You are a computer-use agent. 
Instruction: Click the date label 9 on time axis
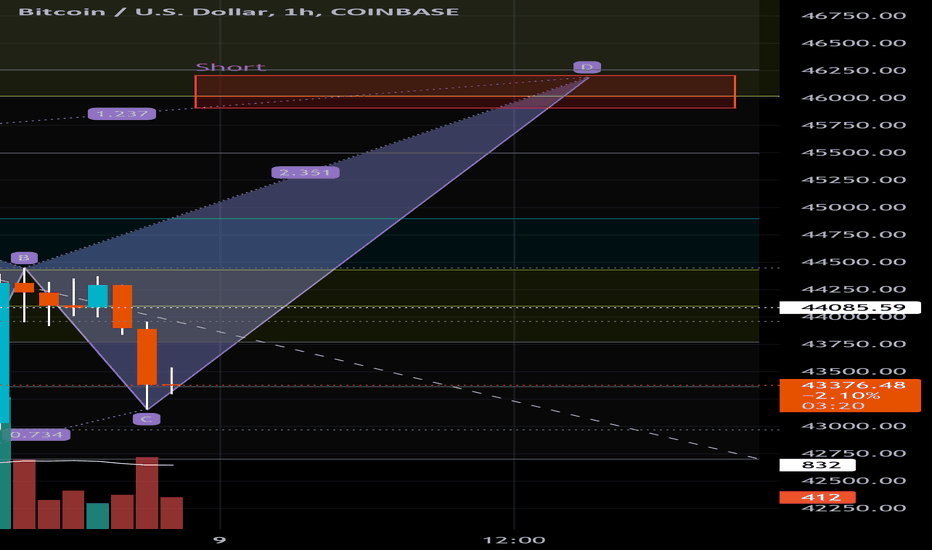click(220, 540)
